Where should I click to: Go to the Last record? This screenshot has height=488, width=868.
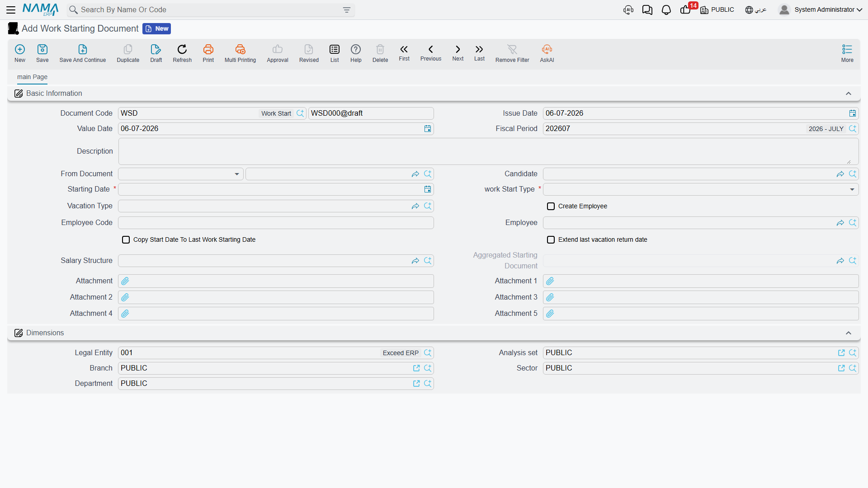(x=479, y=52)
